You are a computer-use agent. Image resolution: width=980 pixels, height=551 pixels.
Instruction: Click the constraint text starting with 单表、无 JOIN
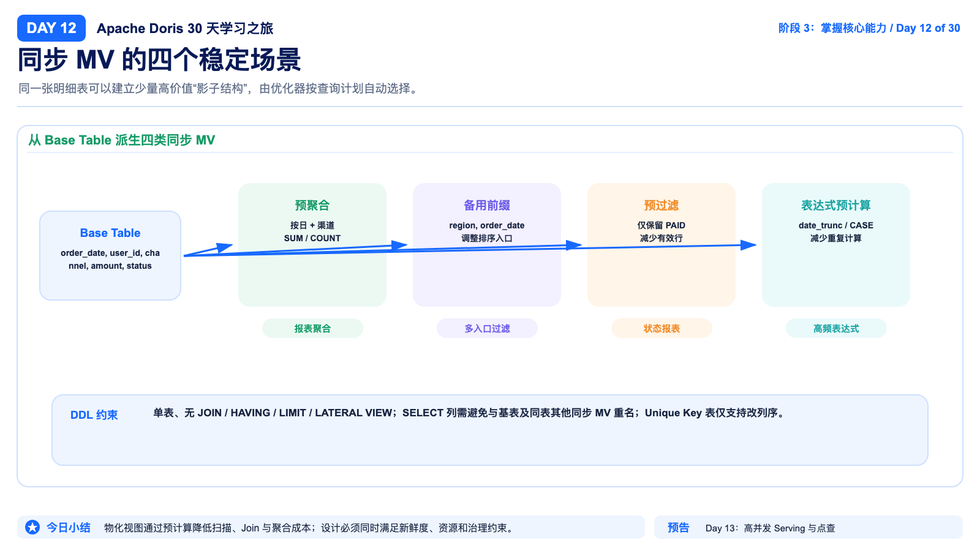click(469, 413)
